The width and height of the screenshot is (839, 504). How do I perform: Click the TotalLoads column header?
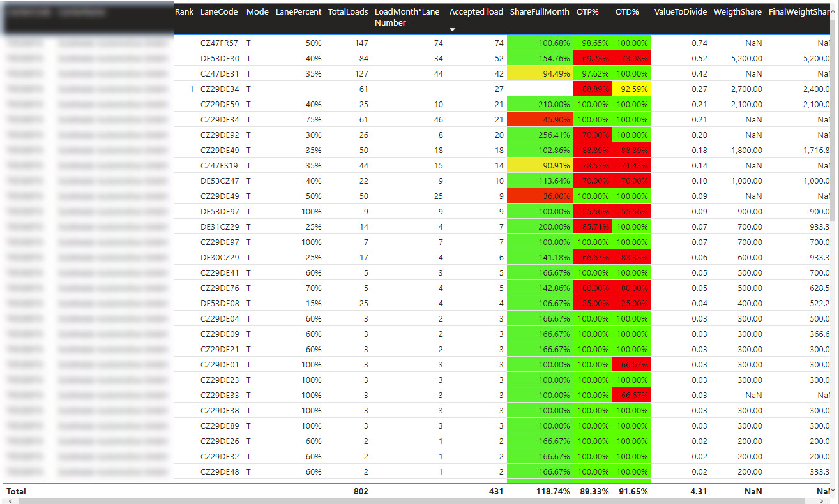click(x=348, y=12)
